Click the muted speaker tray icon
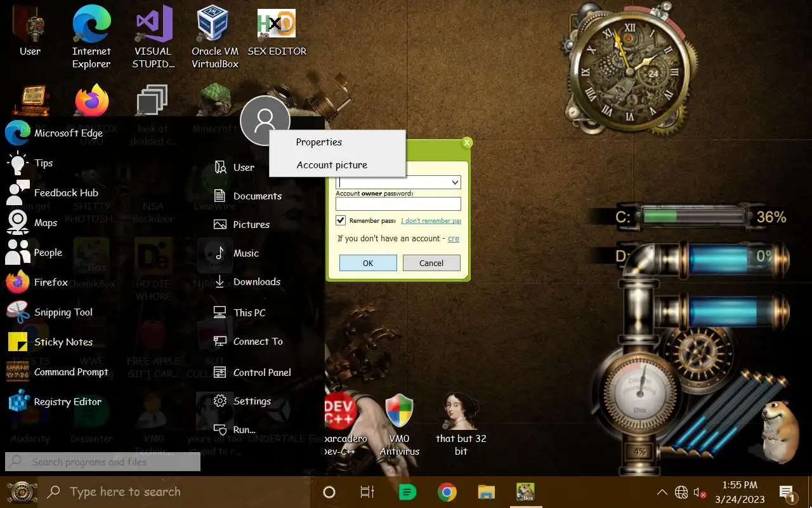Image resolution: width=812 pixels, height=508 pixels. point(700,493)
